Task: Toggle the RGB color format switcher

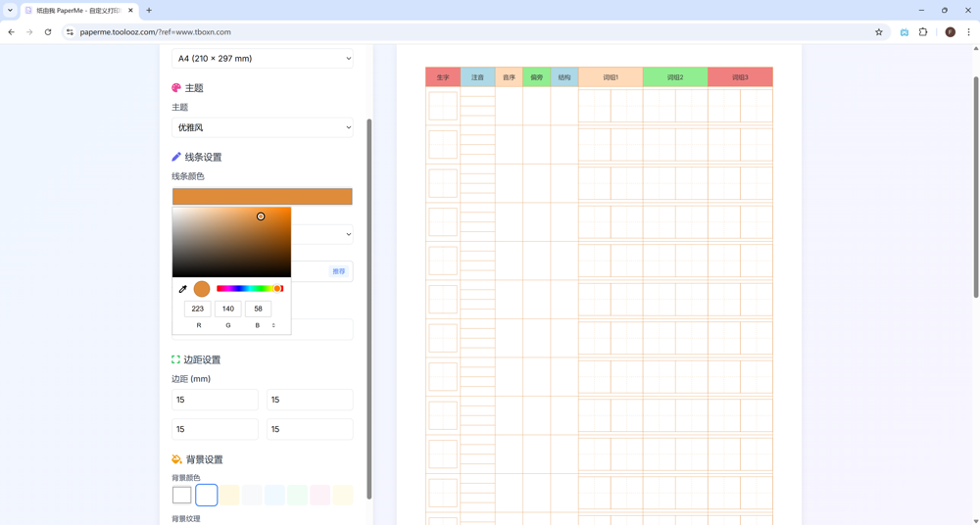Action: pyautogui.click(x=273, y=325)
